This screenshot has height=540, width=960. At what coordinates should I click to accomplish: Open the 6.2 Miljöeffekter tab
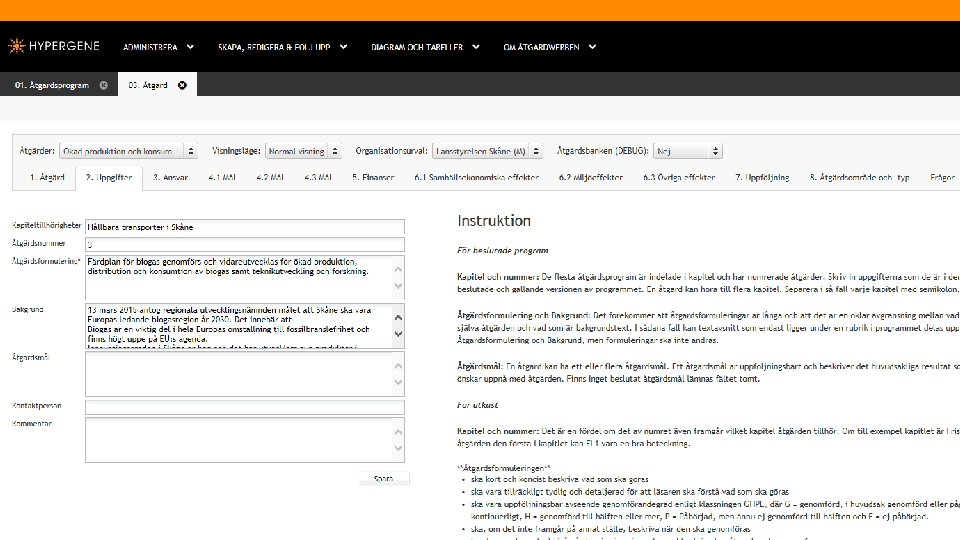coord(591,178)
